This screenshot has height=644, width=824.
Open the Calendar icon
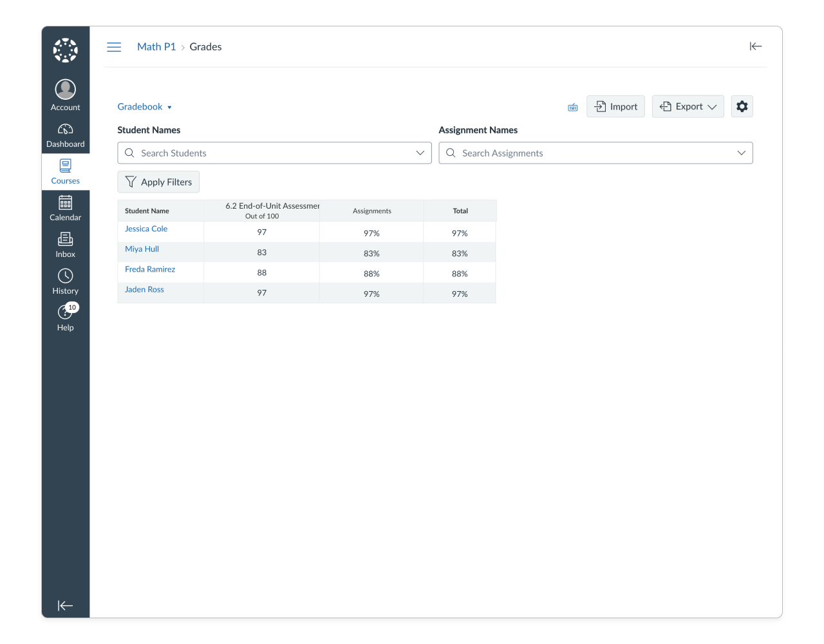coord(65,202)
